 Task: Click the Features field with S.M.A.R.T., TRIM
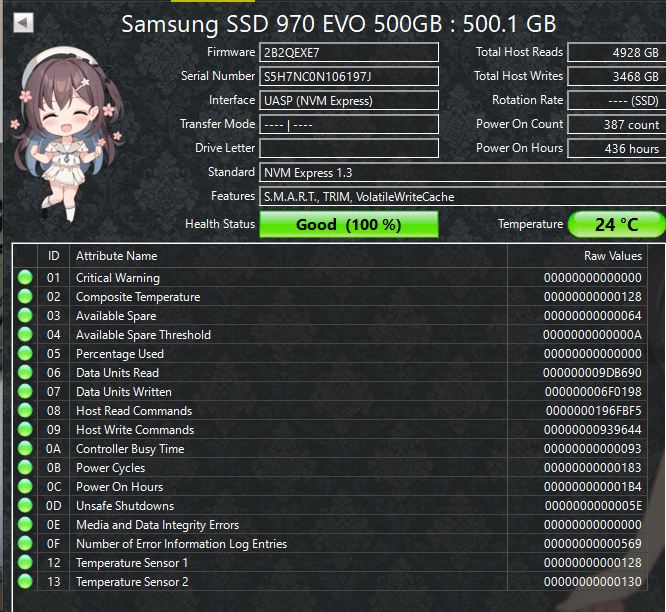463,197
